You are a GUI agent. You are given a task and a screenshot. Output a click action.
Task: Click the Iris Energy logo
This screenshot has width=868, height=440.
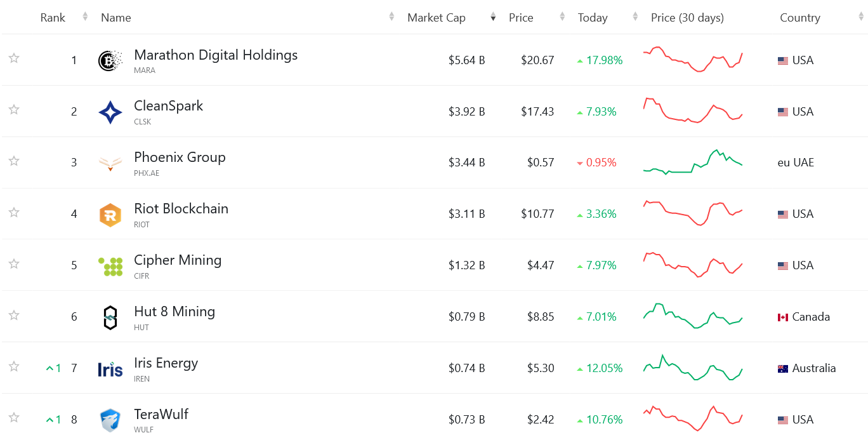tap(110, 369)
